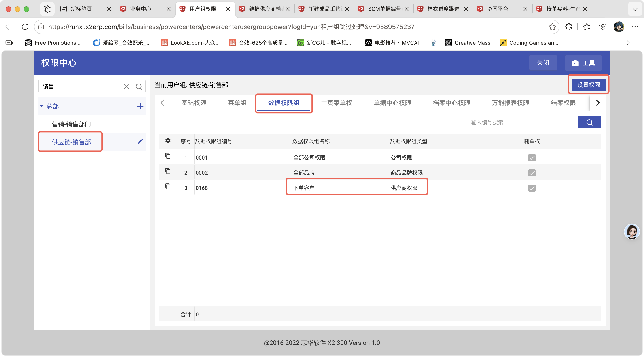644x357 pixels.
Task: Open the 万能报表权限 tab
Action: (x=510, y=103)
